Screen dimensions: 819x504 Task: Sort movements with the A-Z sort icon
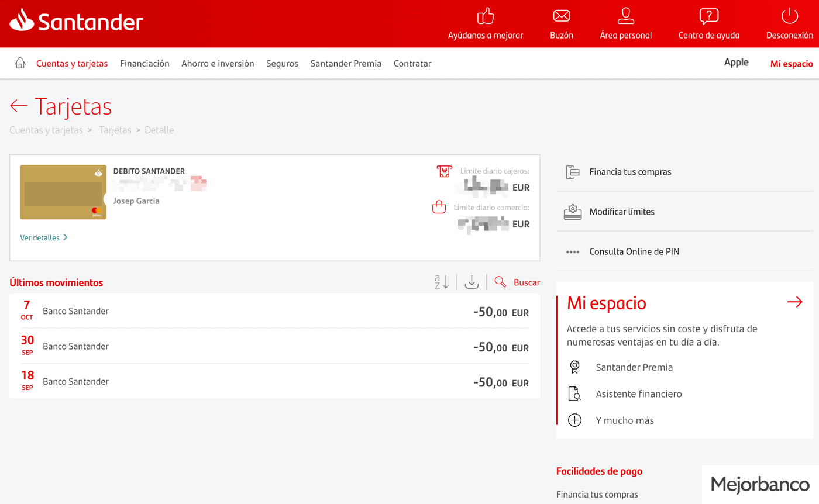pyautogui.click(x=442, y=282)
